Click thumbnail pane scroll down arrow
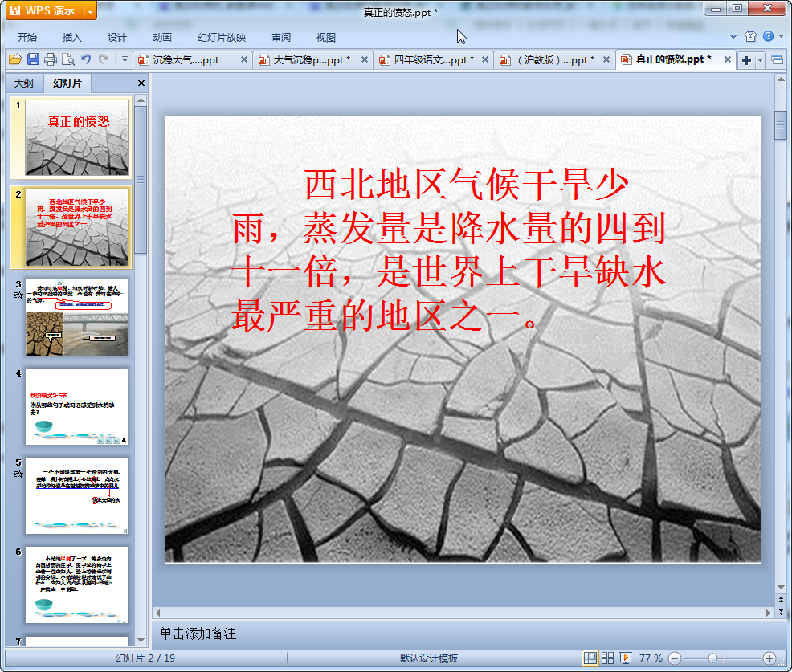The height and width of the screenshot is (672, 792). click(x=141, y=640)
